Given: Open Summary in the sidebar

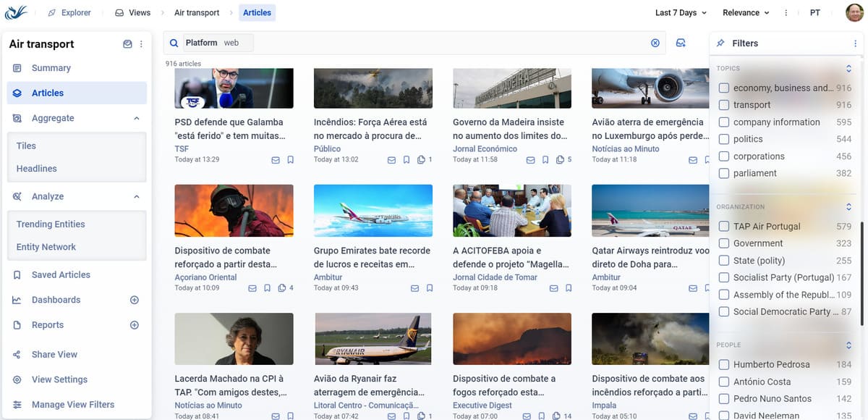Looking at the screenshot, I should pyautogui.click(x=51, y=68).
